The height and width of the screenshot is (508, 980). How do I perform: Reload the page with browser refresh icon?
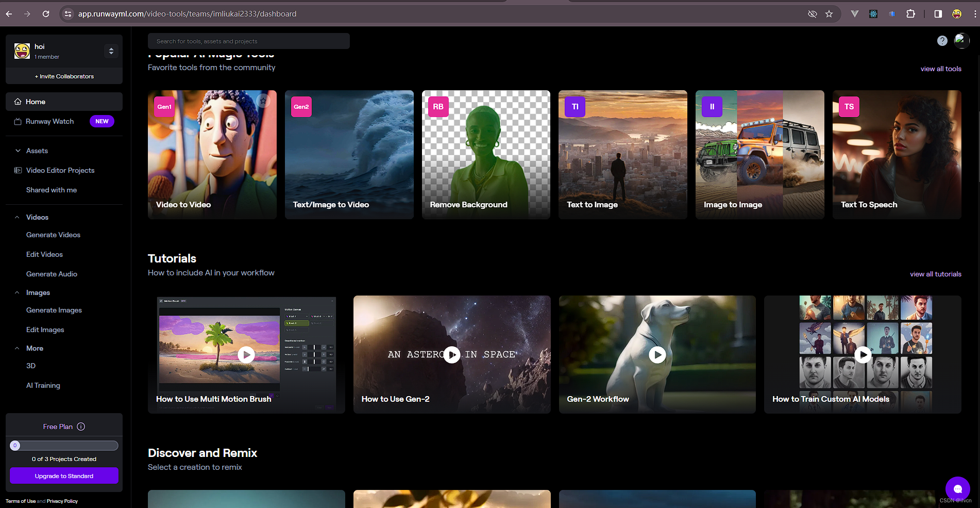(x=46, y=14)
